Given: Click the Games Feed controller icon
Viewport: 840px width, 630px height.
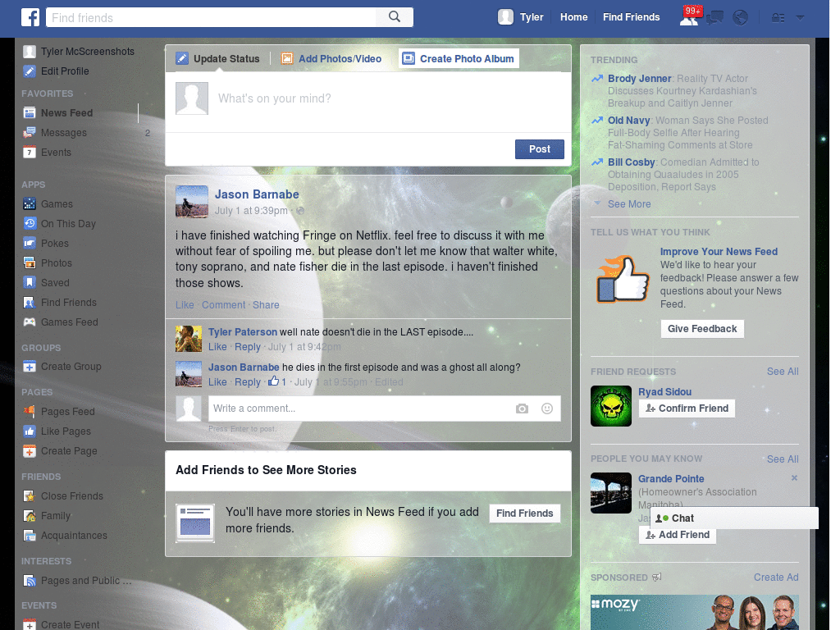Looking at the screenshot, I should click(30, 322).
